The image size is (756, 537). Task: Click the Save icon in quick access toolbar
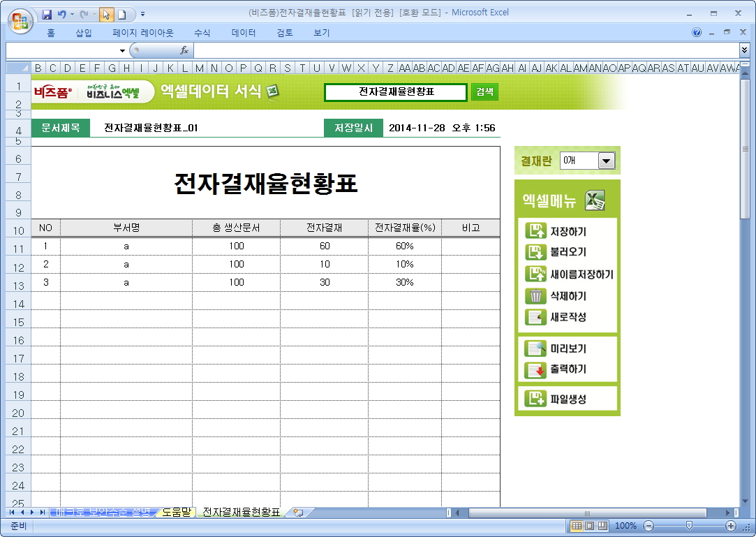pyautogui.click(x=47, y=13)
